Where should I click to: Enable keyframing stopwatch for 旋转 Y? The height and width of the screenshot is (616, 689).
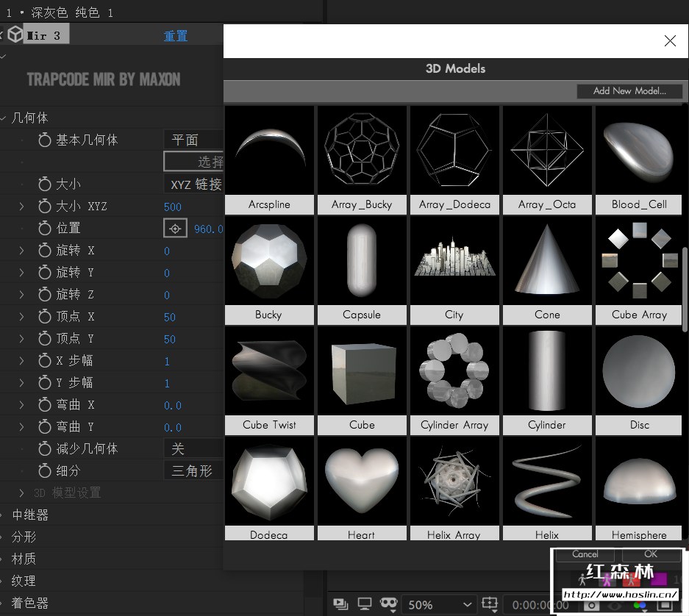46,272
